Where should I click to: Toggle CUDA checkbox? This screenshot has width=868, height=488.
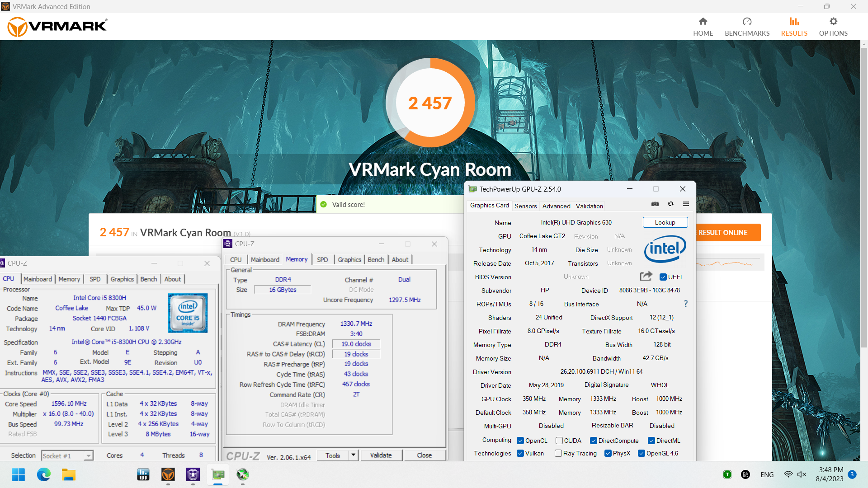coord(559,441)
